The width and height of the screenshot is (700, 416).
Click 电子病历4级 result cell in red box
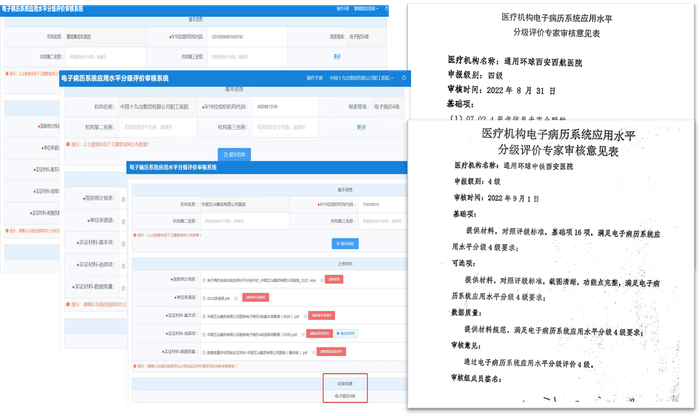(x=345, y=396)
